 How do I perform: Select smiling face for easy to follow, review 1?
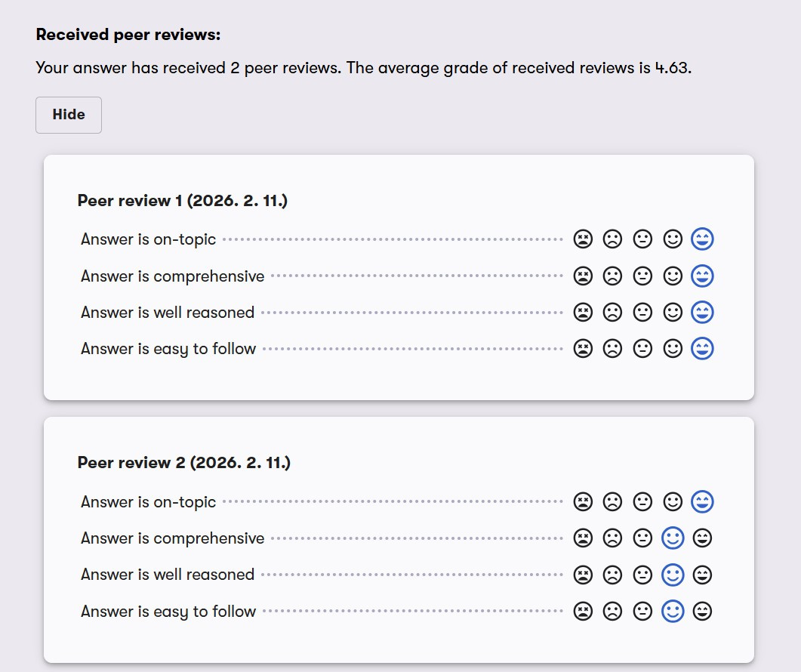pos(673,349)
